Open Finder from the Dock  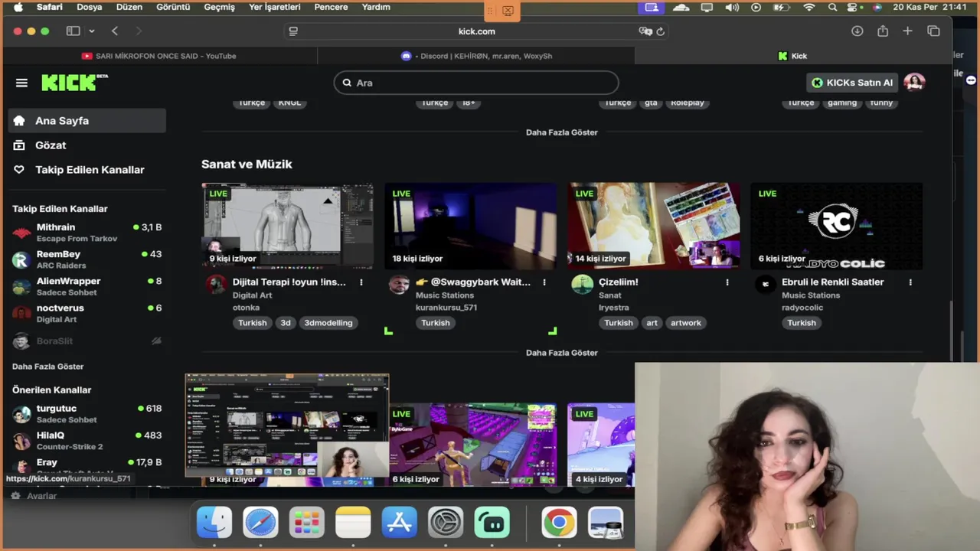214,523
